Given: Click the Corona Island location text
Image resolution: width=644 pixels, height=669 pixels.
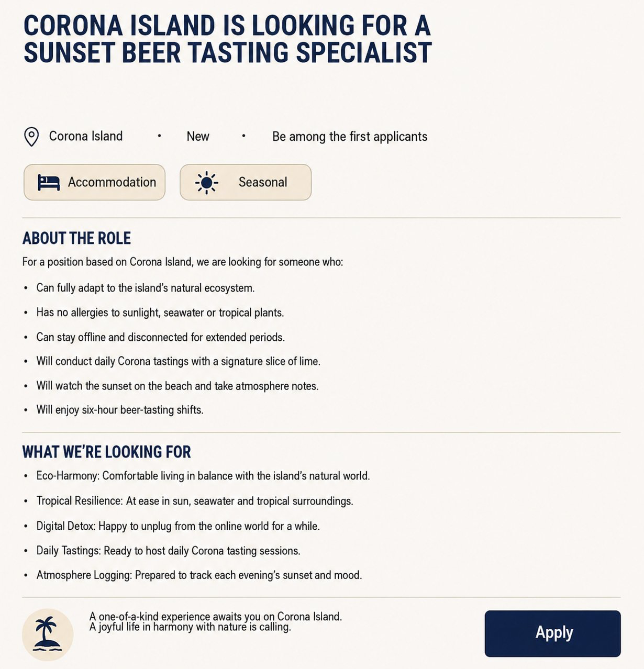Looking at the screenshot, I should 86,136.
